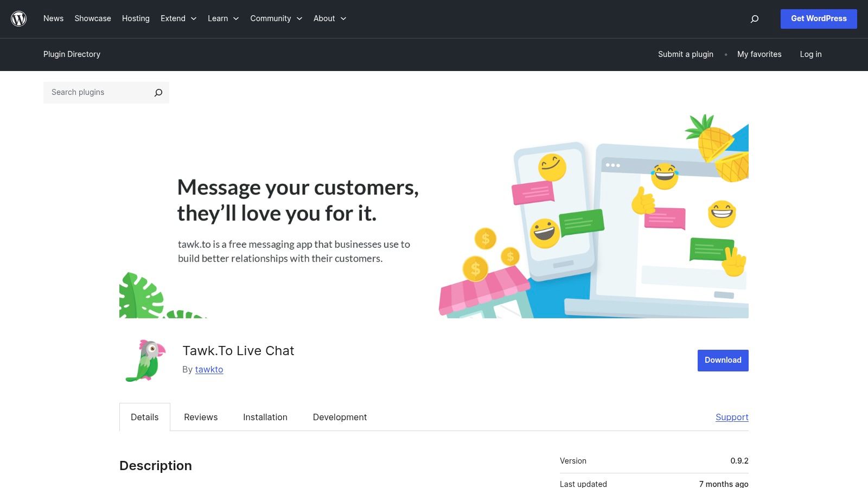
Task: Visit the plugin Support link
Action: pyautogui.click(x=732, y=417)
